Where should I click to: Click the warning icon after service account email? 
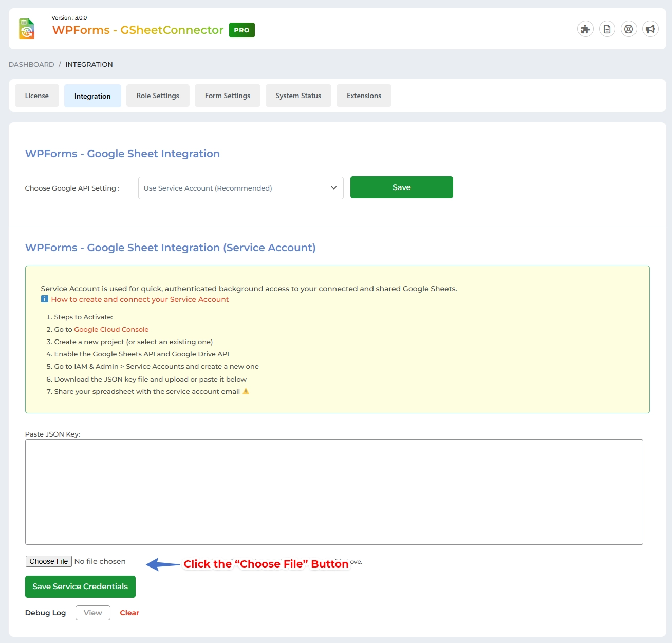(x=246, y=391)
